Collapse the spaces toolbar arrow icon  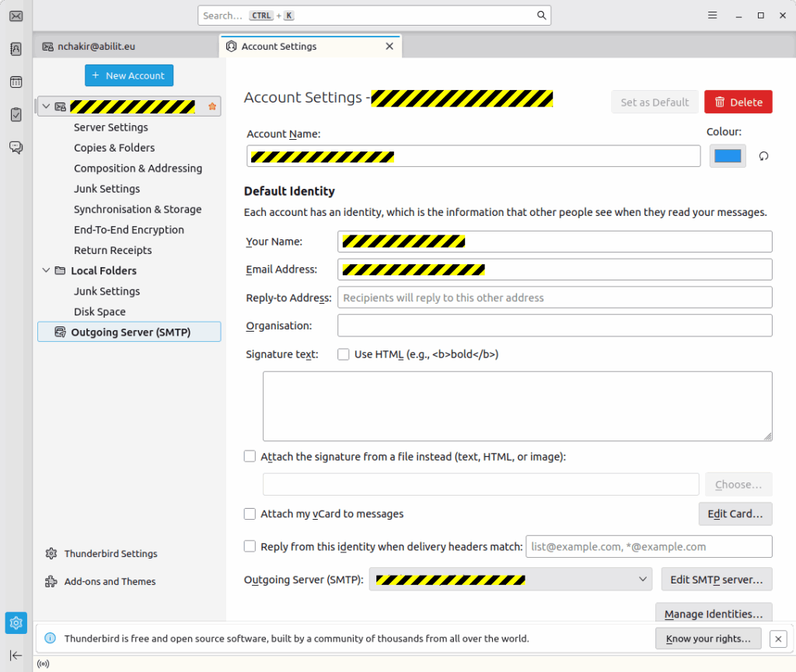click(16, 656)
